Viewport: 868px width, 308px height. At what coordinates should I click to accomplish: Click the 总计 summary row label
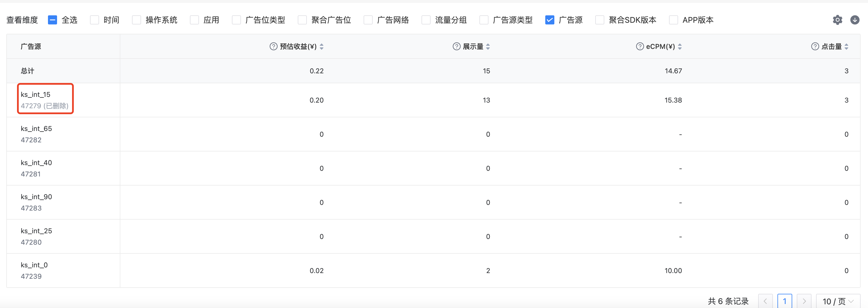[27, 71]
